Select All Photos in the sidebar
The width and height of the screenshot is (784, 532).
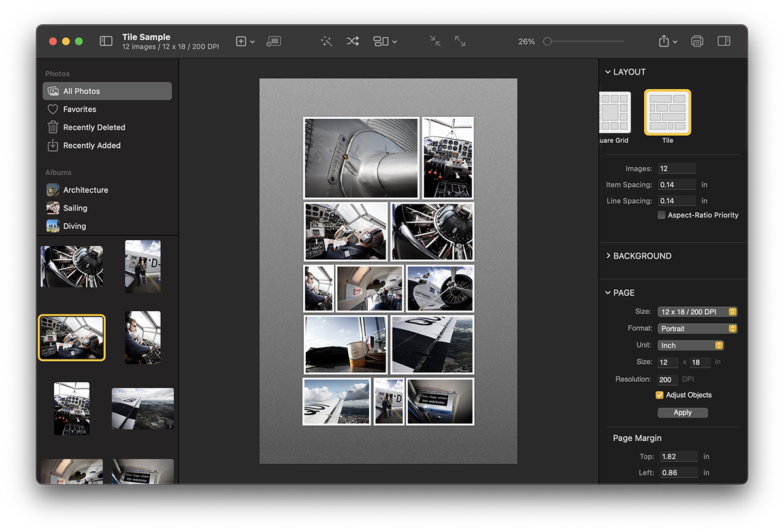[107, 91]
